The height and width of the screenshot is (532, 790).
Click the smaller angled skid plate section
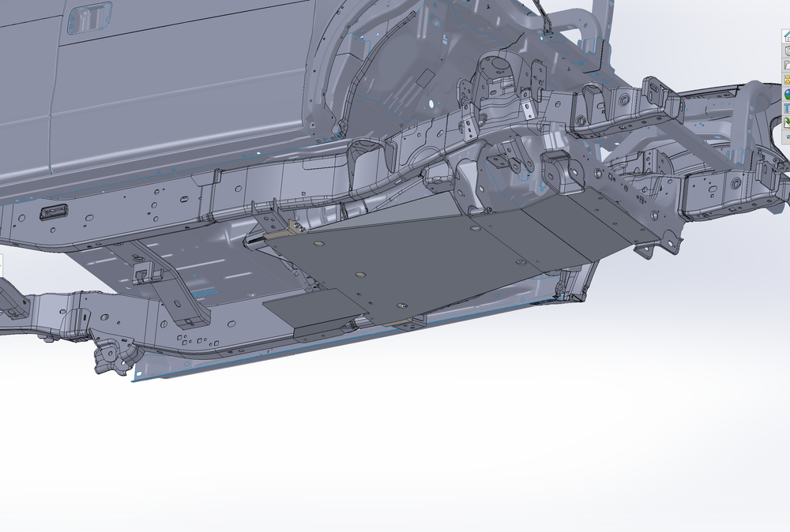pos(308,308)
